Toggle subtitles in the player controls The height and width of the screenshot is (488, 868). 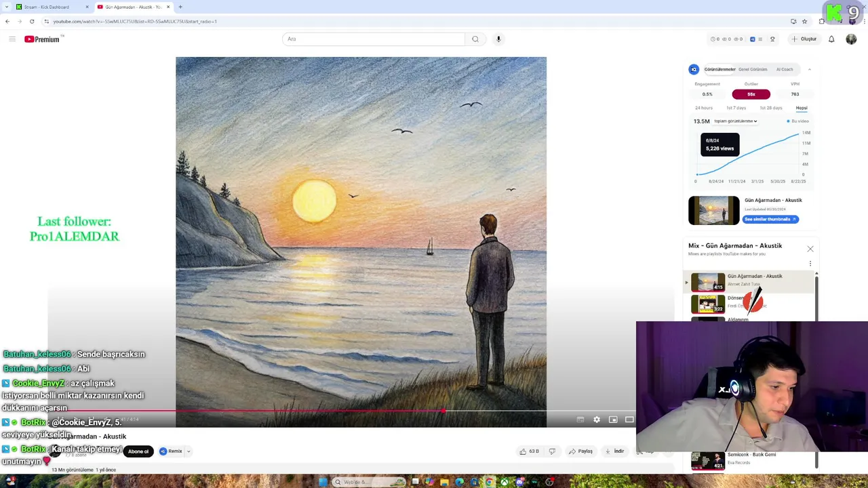point(580,420)
